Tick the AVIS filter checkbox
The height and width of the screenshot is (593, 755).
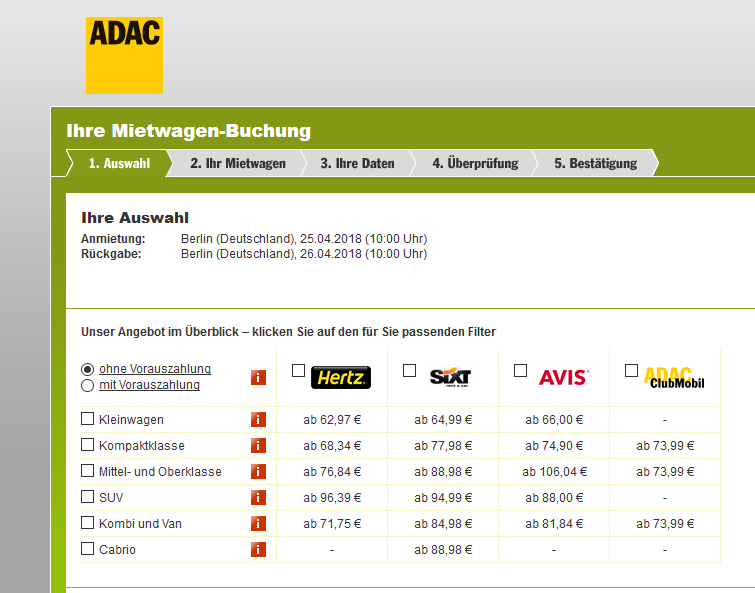pos(521,371)
